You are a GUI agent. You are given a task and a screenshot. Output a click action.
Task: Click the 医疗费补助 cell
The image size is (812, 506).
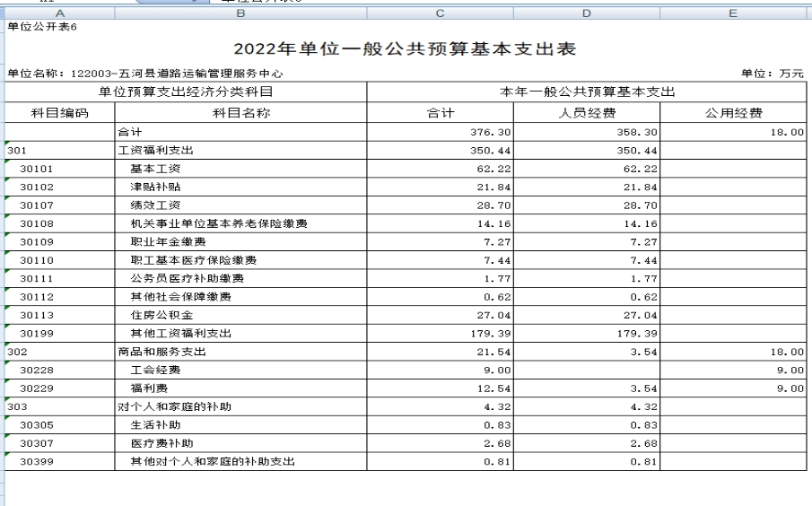pyautogui.click(x=240, y=443)
